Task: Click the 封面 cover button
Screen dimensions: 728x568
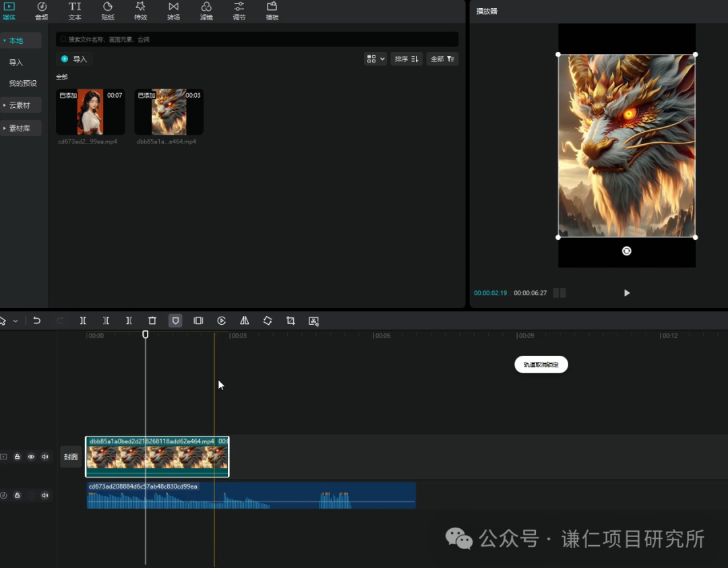Action: point(71,457)
